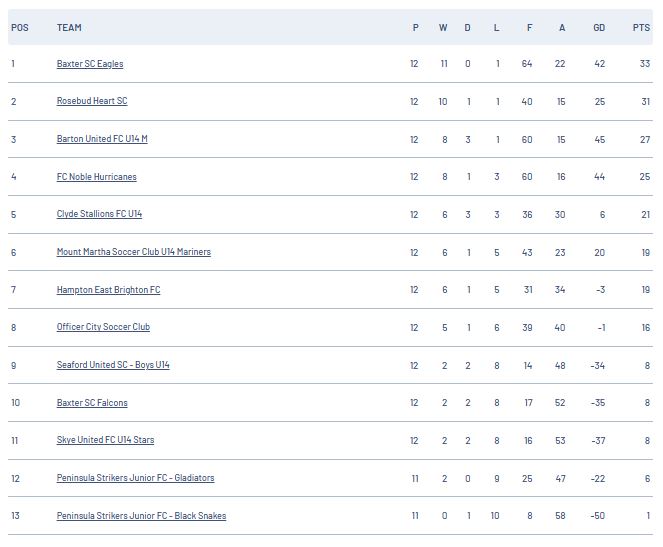Viewport: 663px width, 547px height.
Task: Open Peninsula Strikers Junior FC - Black Snakes
Action: point(141,516)
